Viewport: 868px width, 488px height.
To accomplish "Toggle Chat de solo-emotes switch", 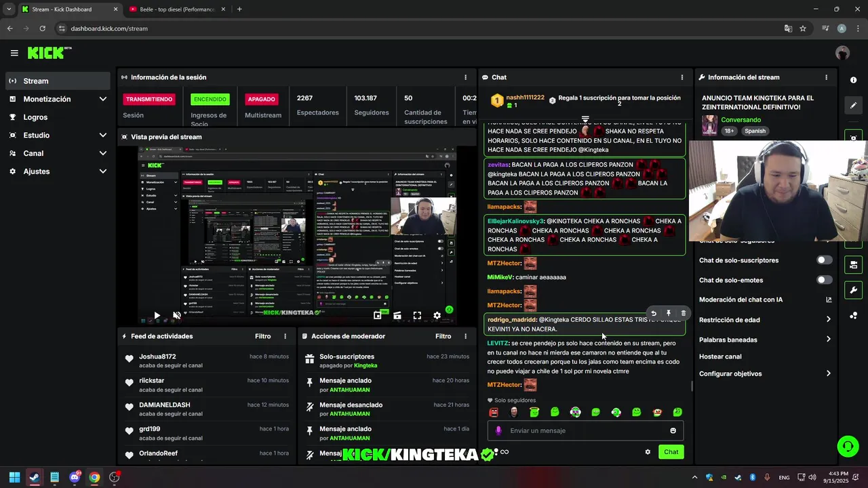I will coord(824,280).
